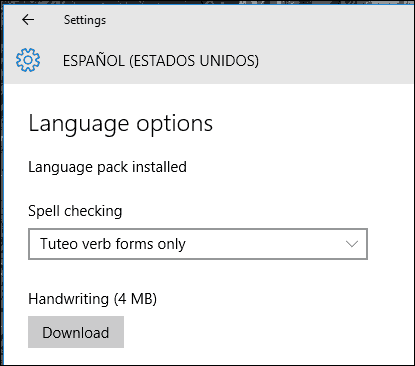Click empty title bar beside Settings

pos(260,20)
